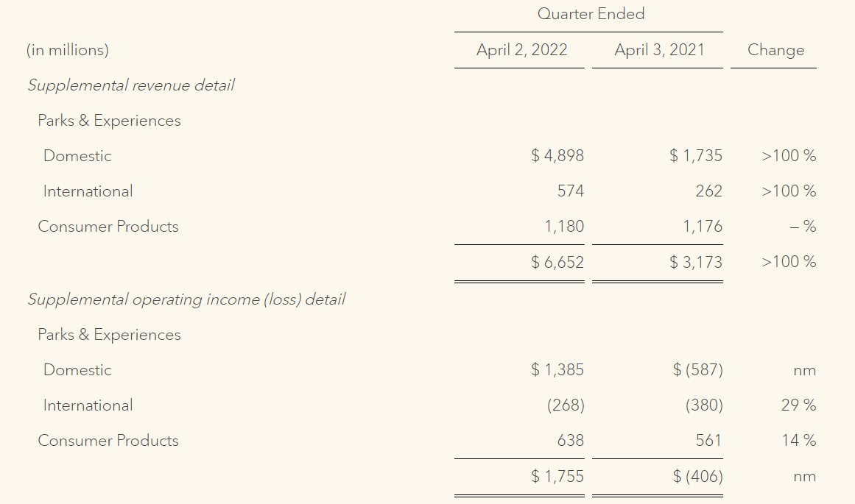Click International revenue value 574

pyautogui.click(x=571, y=191)
